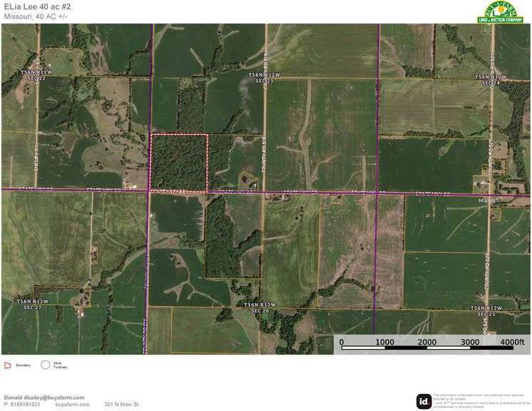Click the 'T56N R12W SEC 23' map label

pyautogui.click(x=265, y=78)
